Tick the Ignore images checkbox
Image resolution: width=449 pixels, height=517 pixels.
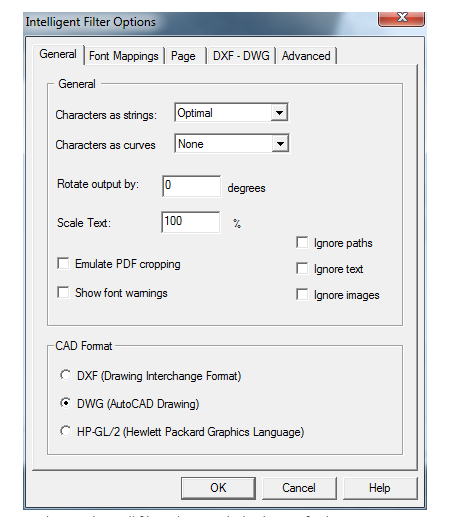(x=302, y=295)
